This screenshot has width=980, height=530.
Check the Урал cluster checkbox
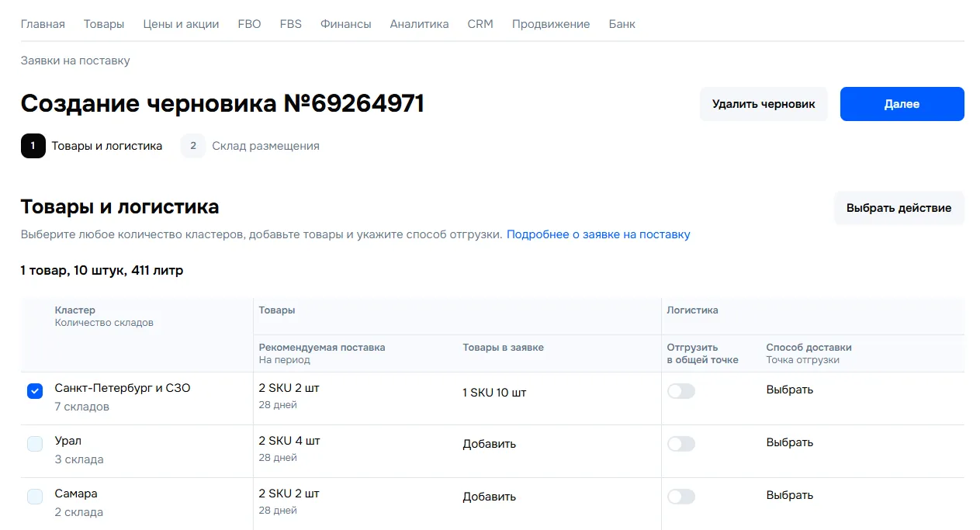click(35, 444)
